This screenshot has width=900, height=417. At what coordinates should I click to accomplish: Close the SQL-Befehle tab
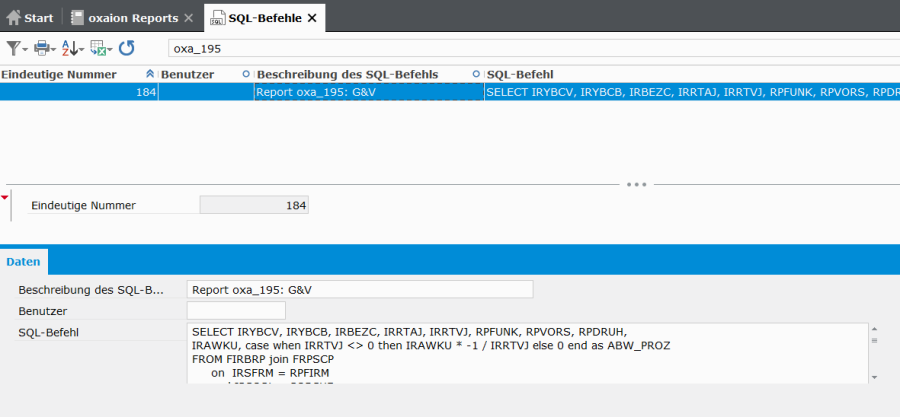[312, 18]
